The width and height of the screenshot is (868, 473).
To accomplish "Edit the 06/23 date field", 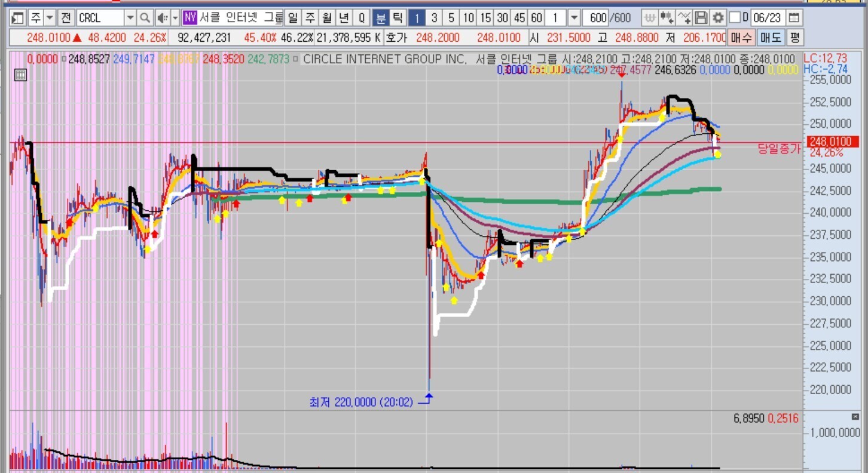I will [x=767, y=17].
